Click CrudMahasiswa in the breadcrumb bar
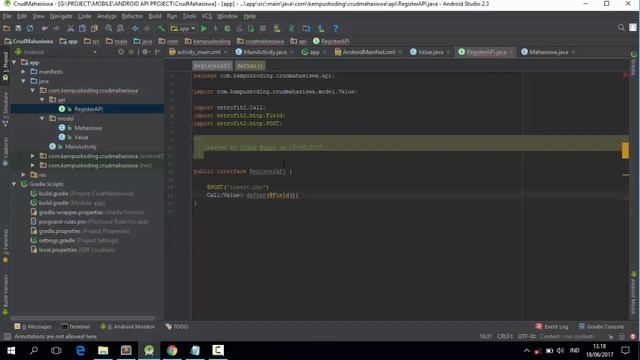This screenshot has width=640, height=360. (x=29, y=41)
